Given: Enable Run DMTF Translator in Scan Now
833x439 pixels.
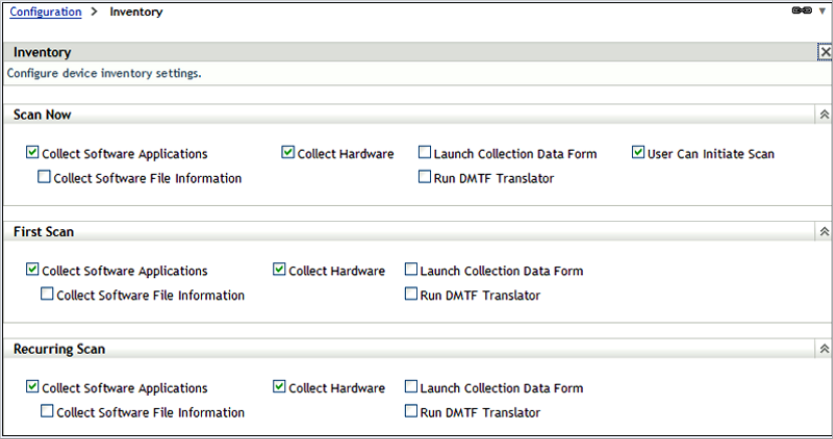Looking at the screenshot, I should (425, 178).
